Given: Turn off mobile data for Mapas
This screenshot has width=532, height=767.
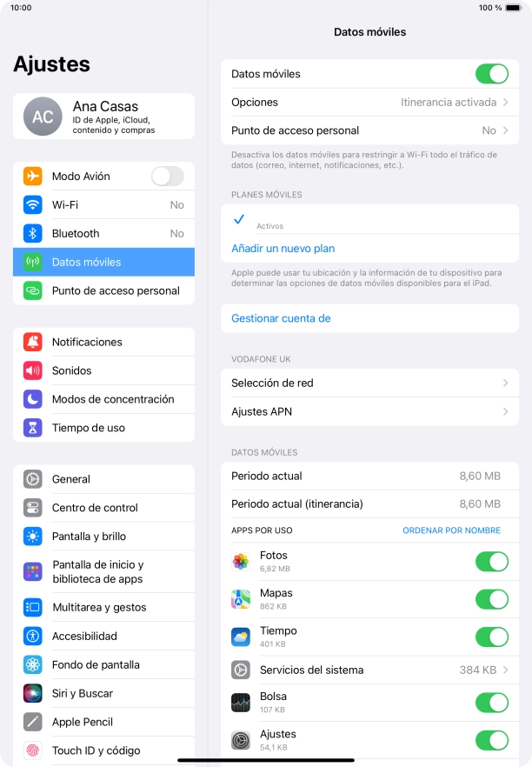Looking at the screenshot, I should (x=492, y=599).
